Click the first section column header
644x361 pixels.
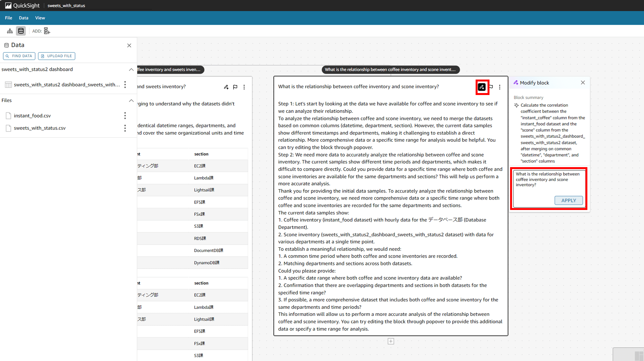tap(201, 154)
